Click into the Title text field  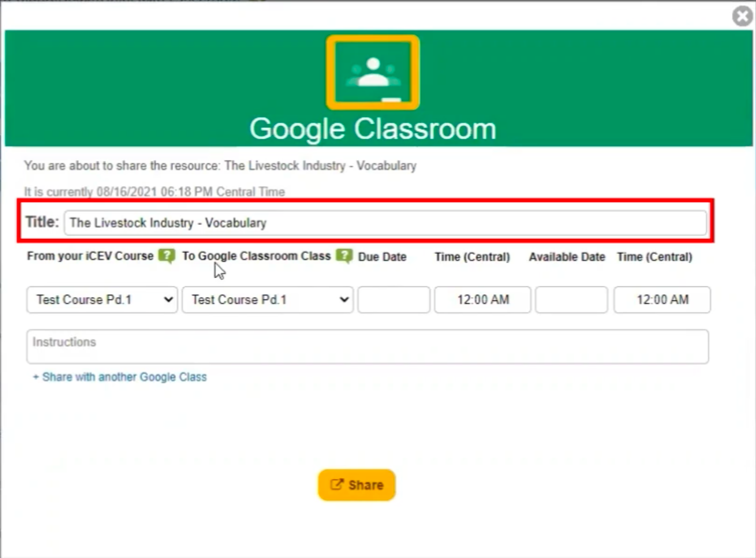pos(385,223)
